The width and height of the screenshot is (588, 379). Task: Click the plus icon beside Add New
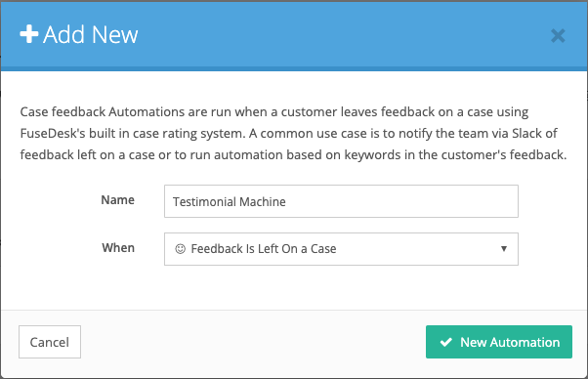tap(29, 34)
